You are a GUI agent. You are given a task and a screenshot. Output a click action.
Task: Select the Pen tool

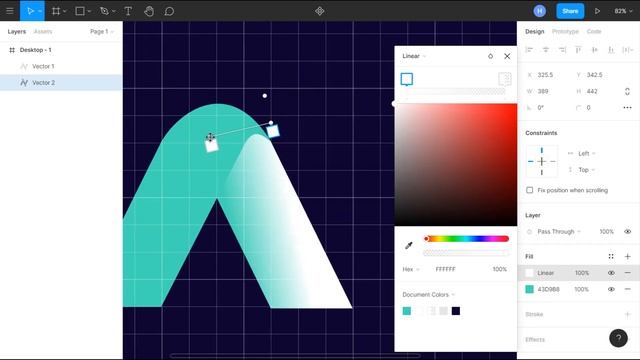click(104, 11)
